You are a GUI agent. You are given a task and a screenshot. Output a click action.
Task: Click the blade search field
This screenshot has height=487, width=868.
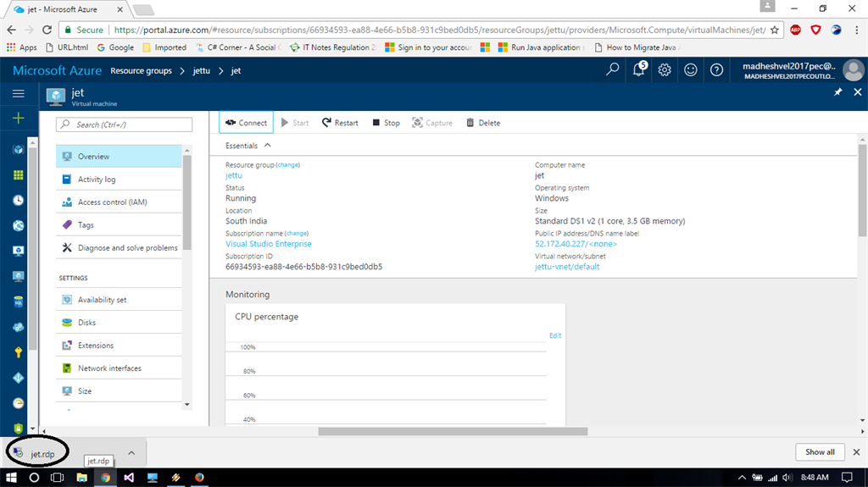124,125
